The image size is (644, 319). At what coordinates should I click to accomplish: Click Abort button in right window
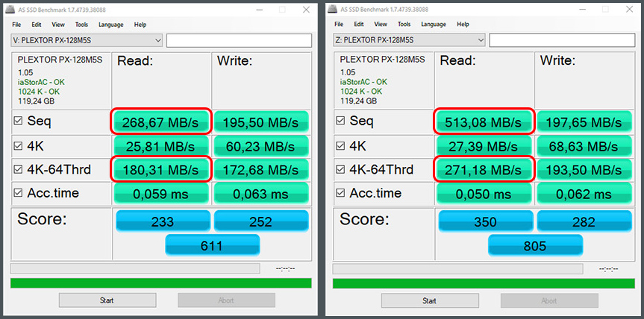click(549, 300)
